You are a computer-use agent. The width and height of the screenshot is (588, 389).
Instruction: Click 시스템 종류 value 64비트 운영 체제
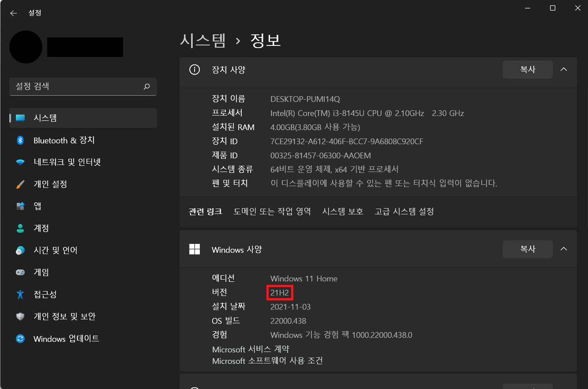pos(334,169)
